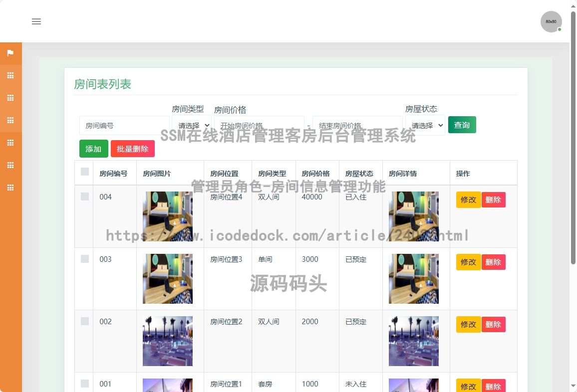Click the 查询 search button
The width and height of the screenshot is (577, 392).
pyautogui.click(x=462, y=125)
